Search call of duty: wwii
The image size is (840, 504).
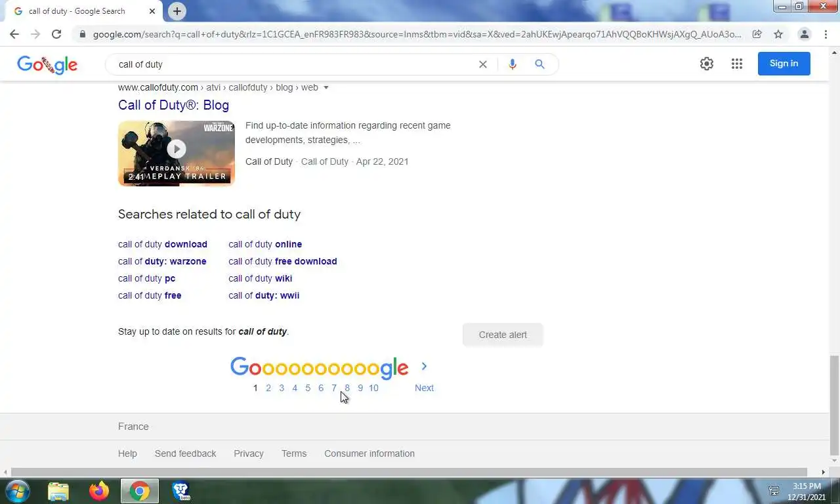tap(264, 295)
